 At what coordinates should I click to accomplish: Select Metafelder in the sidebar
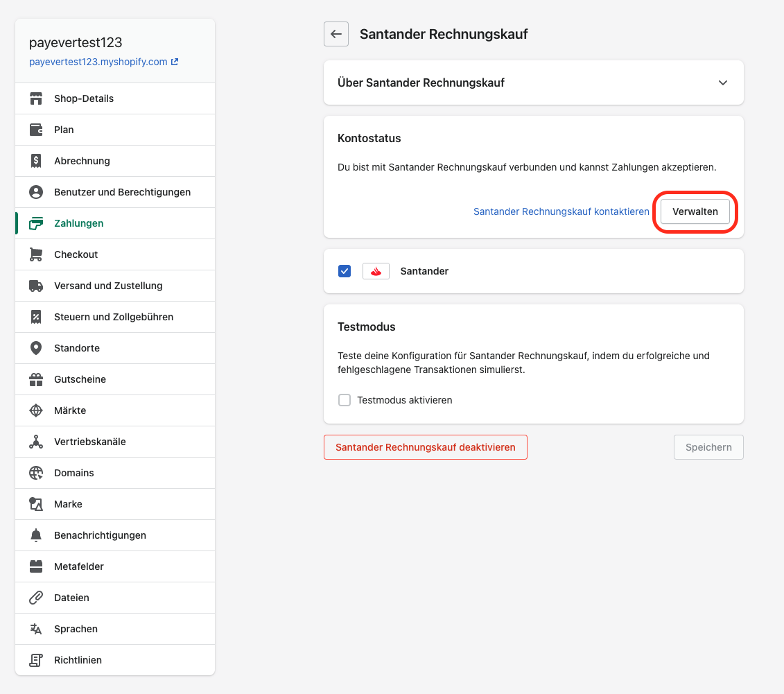[115, 566]
